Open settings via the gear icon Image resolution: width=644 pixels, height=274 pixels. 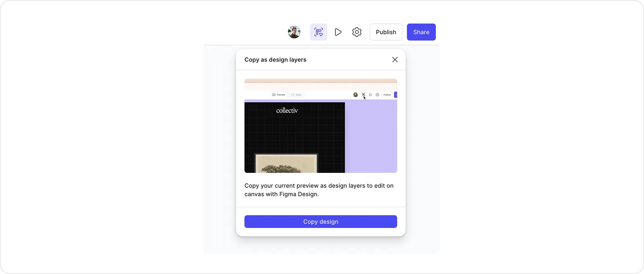point(357,32)
